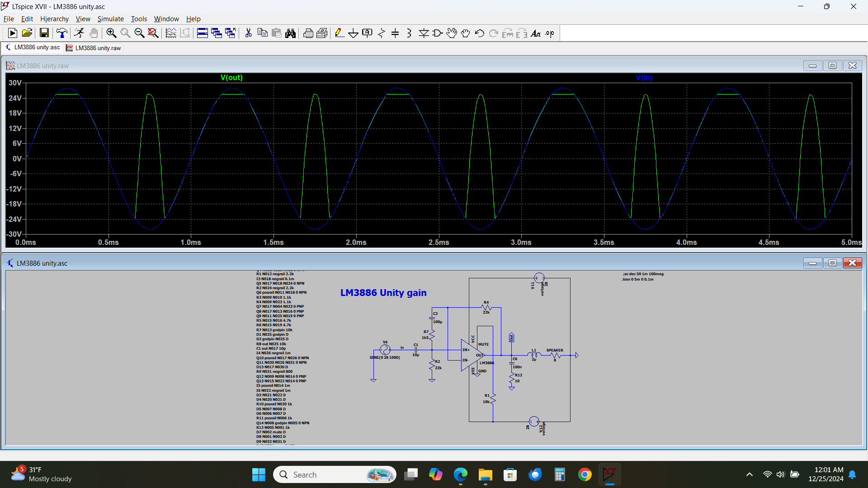Open the Hierarchy menu
The width and height of the screenshot is (868, 488).
point(54,19)
